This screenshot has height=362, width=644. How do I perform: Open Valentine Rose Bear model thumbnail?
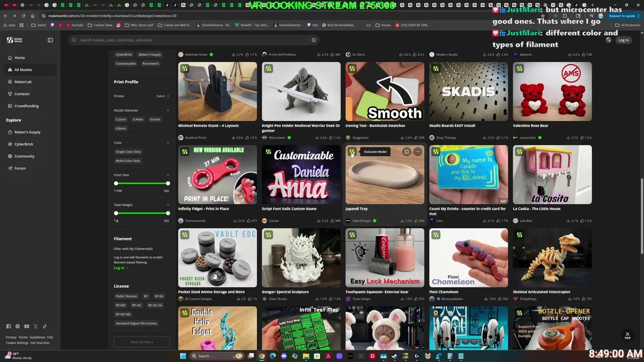pos(552,92)
